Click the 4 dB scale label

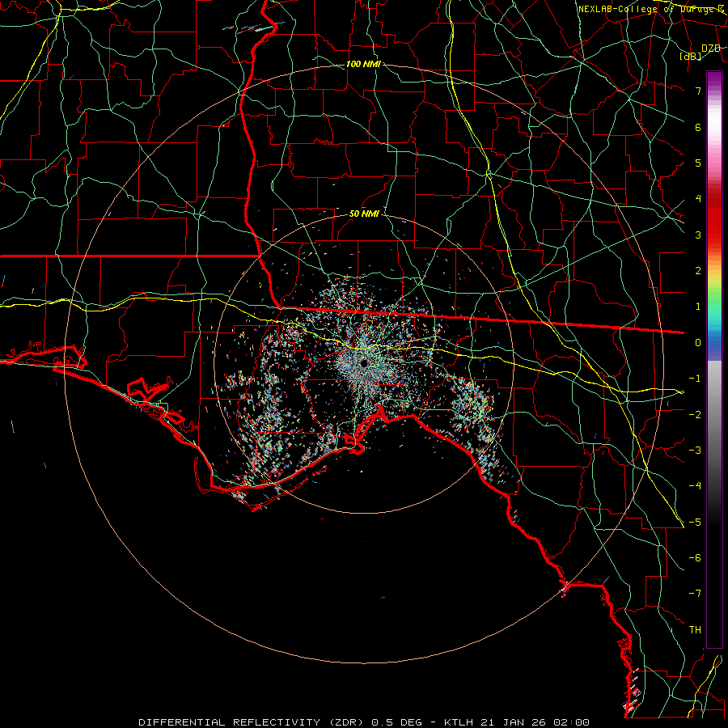point(698,199)
